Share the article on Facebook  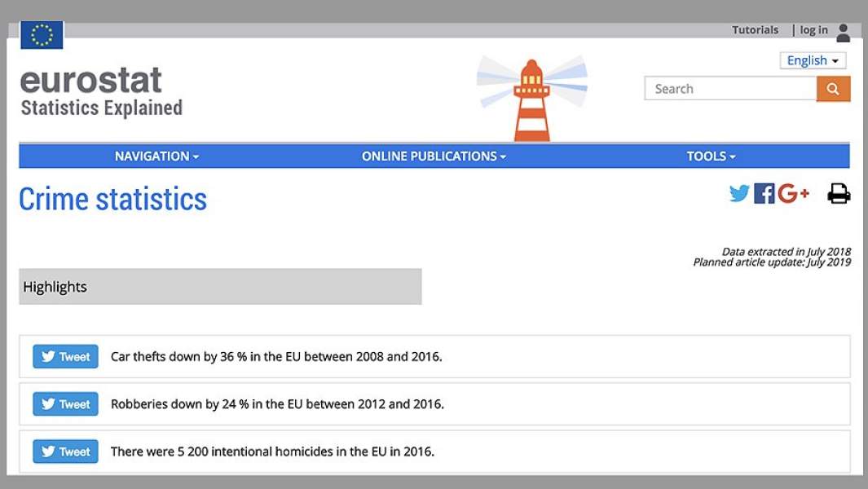[x=764, y=193]
